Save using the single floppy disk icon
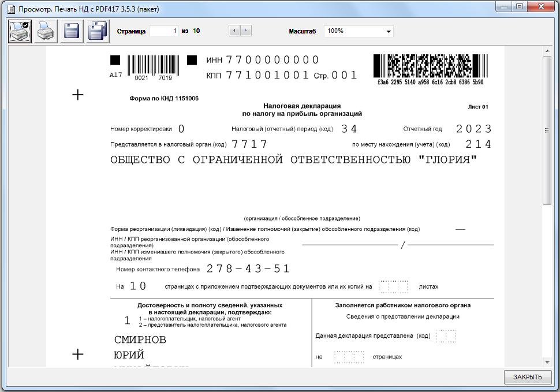 click(72, 31)
